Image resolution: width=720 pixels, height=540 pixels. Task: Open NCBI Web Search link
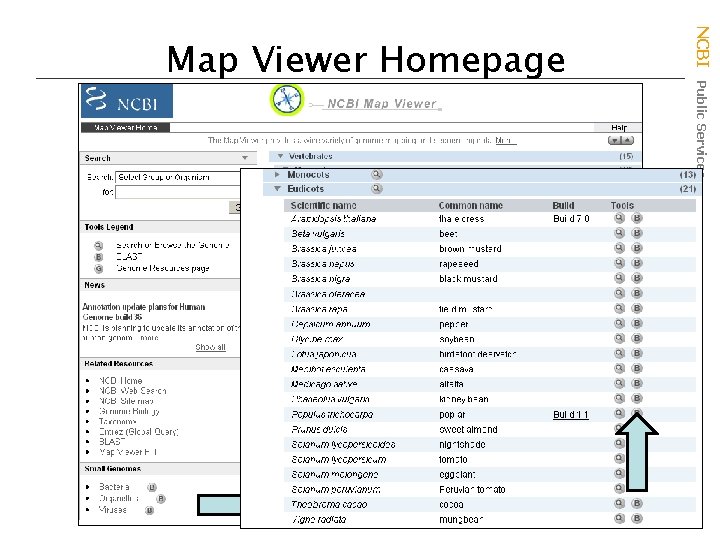pyautogui.click(x=133, y=391)
